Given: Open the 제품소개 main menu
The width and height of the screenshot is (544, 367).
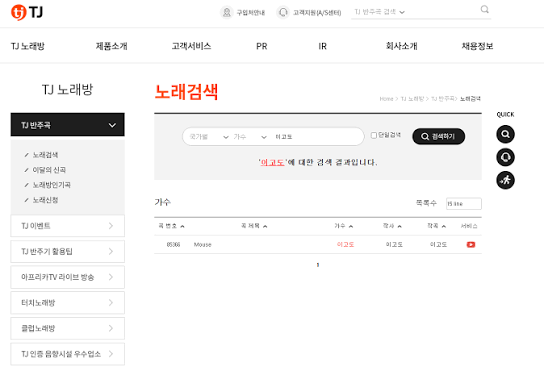Looking at the screenshot, I should point(111,46).
